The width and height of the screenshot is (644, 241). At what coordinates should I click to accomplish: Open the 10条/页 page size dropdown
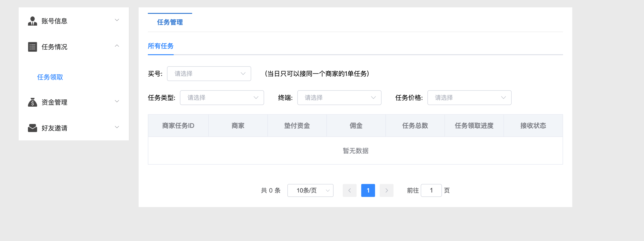(310, 190)
